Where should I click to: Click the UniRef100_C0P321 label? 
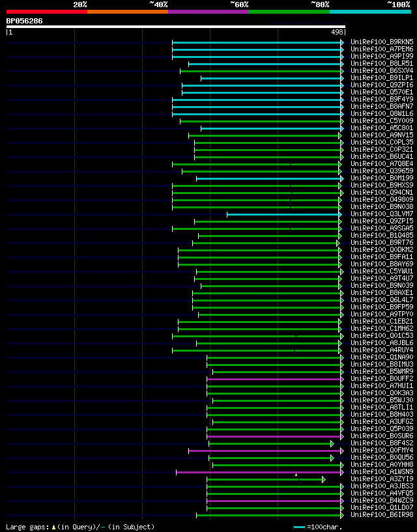click(x=382, y=149)
